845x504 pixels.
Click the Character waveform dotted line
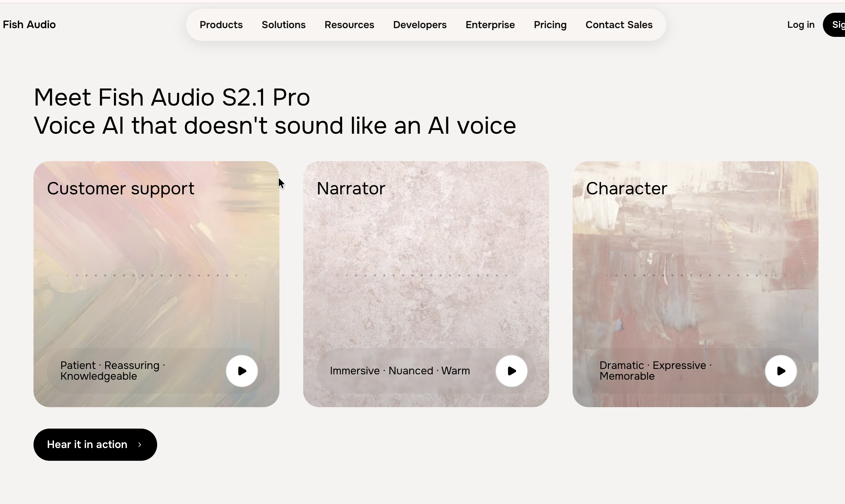click(x=695, y=275)
